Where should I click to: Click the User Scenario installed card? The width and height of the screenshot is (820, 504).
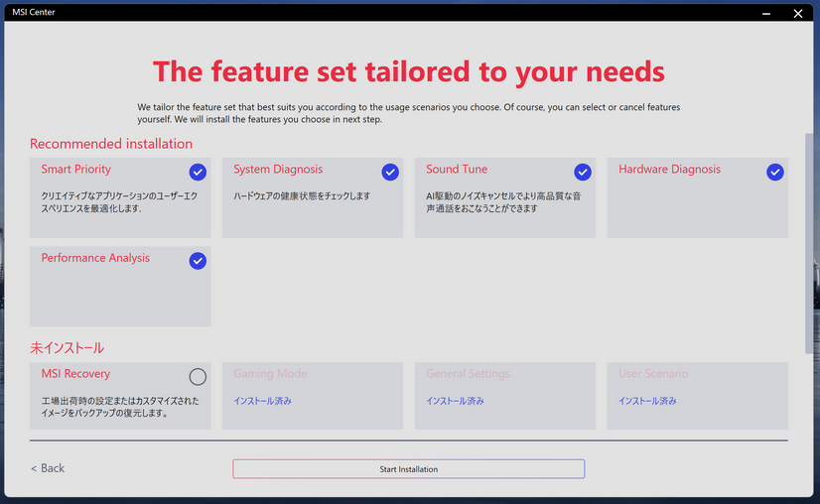point(698,396)
